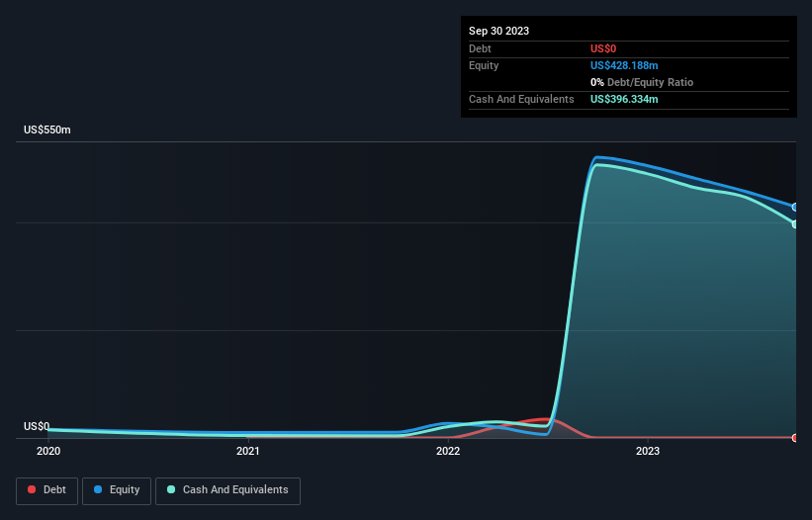Image resolution: width=812 pixels, height=520 pixels.
Task: Click the 2022 x-axis label
Action: [448, 451]
